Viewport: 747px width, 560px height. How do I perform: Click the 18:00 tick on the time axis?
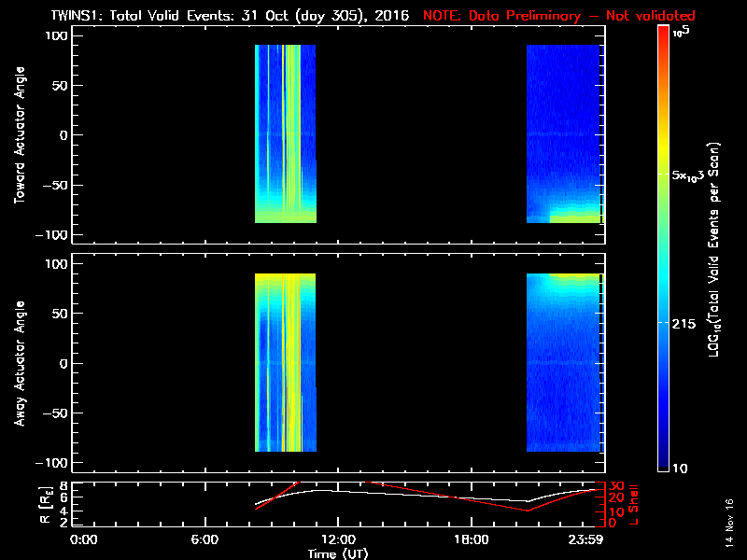pos(471,540)
